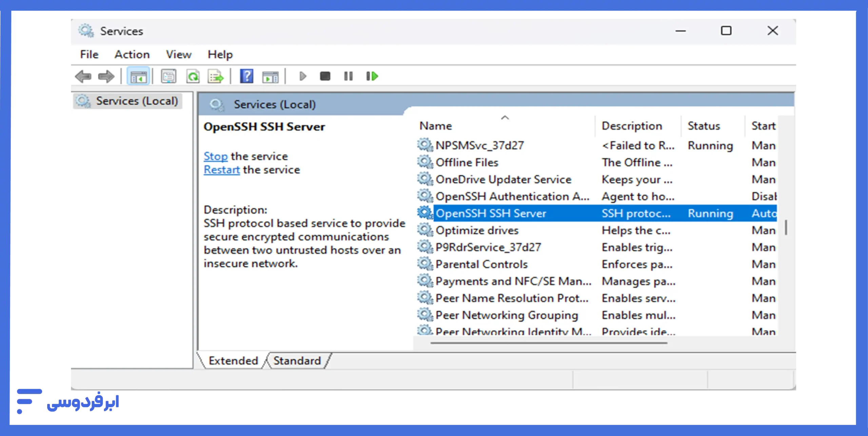The width and height of the screenshot is (868, 436).
Task: Toggle the console tree visibility icon
Action: click(138, 76)
